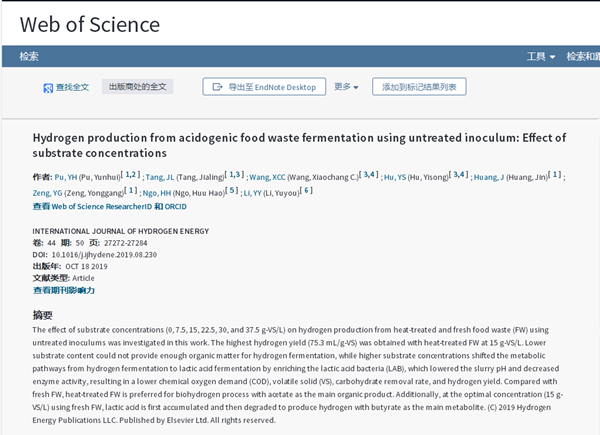The image size is (600, 435).
Task: Open the 检索 menu item
Action: coord(29,57)
